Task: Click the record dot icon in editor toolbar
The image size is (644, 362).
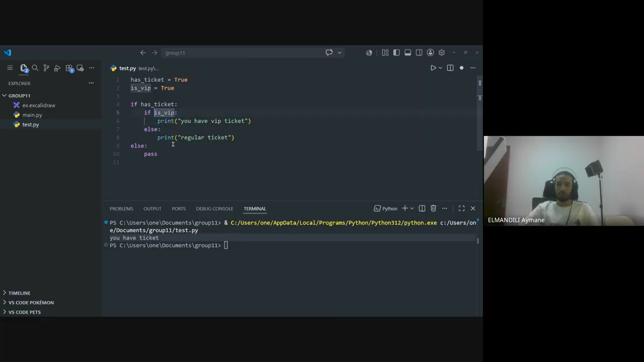Action: point(462,68)
